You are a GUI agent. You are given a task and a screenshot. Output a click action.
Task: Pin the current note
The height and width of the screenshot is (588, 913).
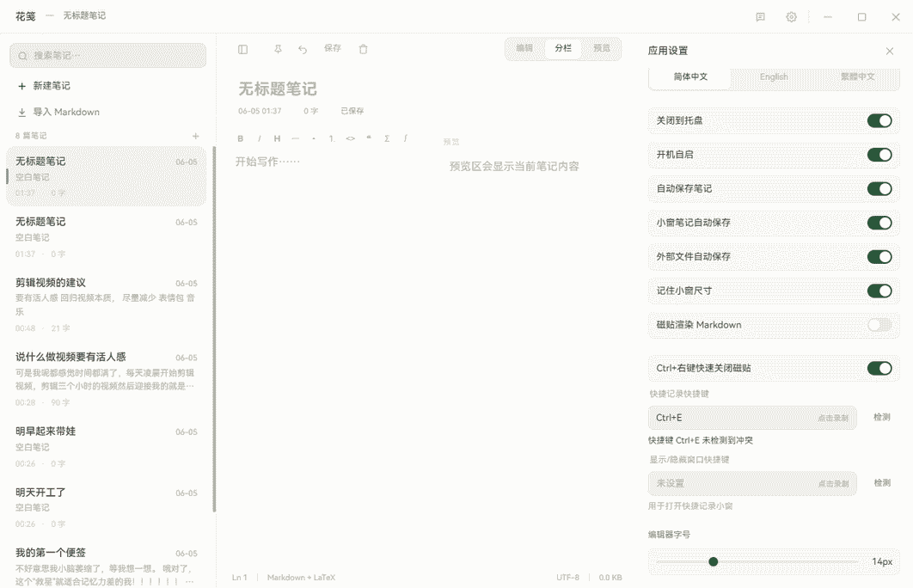[x=278, y=50]
